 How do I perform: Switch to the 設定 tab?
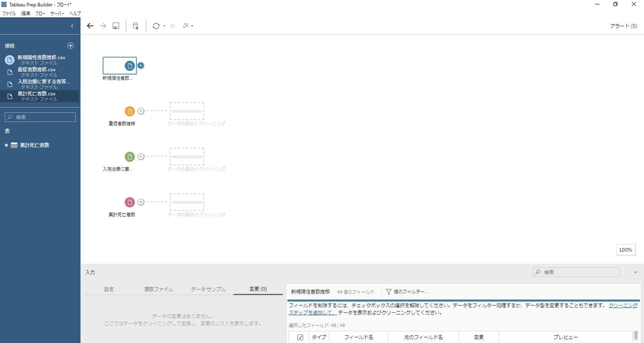pos(109,289)
